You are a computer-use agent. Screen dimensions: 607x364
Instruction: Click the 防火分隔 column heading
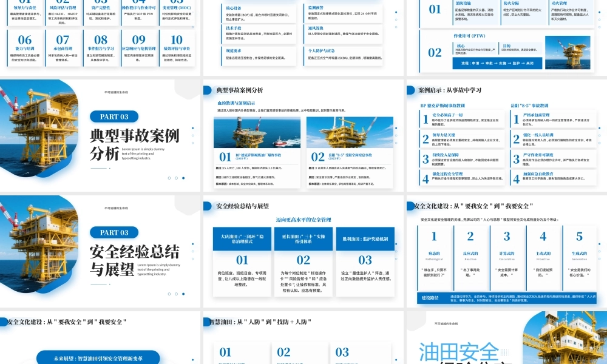(x=511, y=3)
